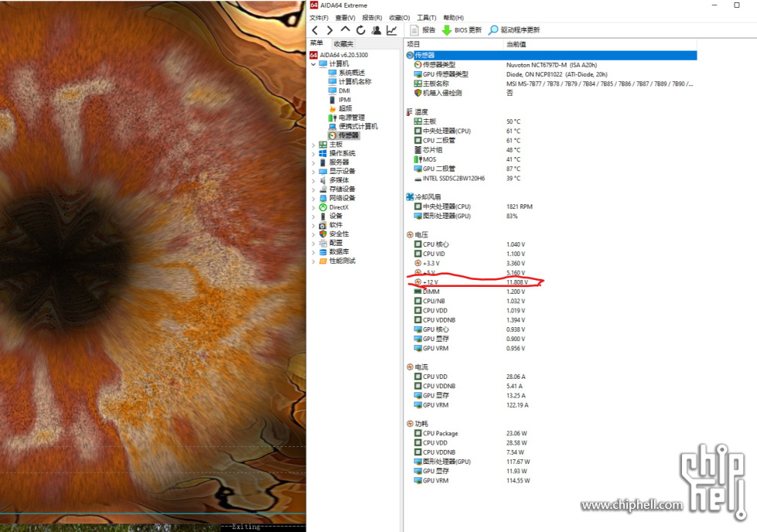Expand the 多媒体 tree node

(313, 180)
